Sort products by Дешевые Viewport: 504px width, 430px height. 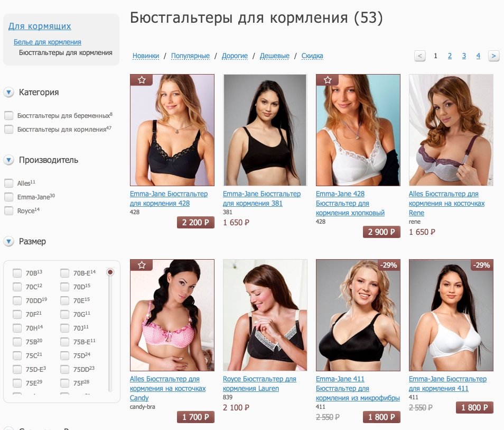pyautogui.click(x=275, y=56)
